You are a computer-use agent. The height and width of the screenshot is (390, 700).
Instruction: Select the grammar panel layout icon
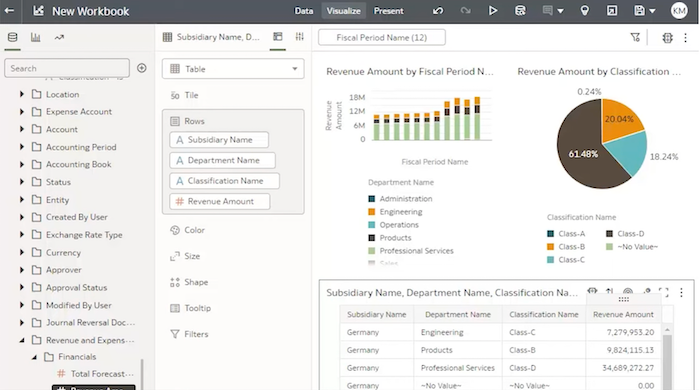tap(278, 37)
